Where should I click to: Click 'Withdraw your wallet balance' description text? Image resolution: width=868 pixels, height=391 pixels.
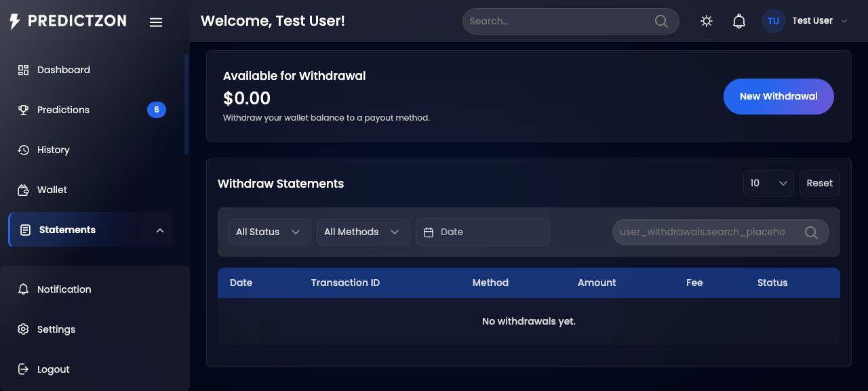click(326, 118)
